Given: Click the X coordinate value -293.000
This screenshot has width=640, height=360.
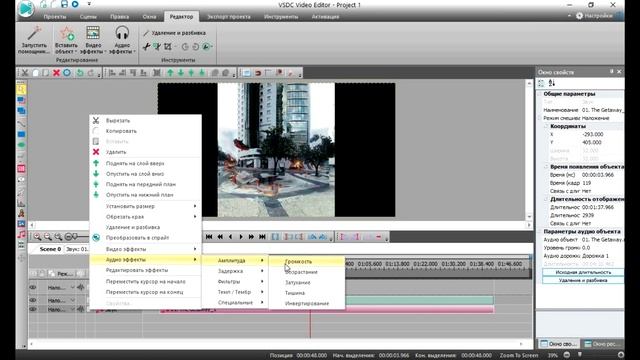Looking at the screenshot, I should point(593,134).
